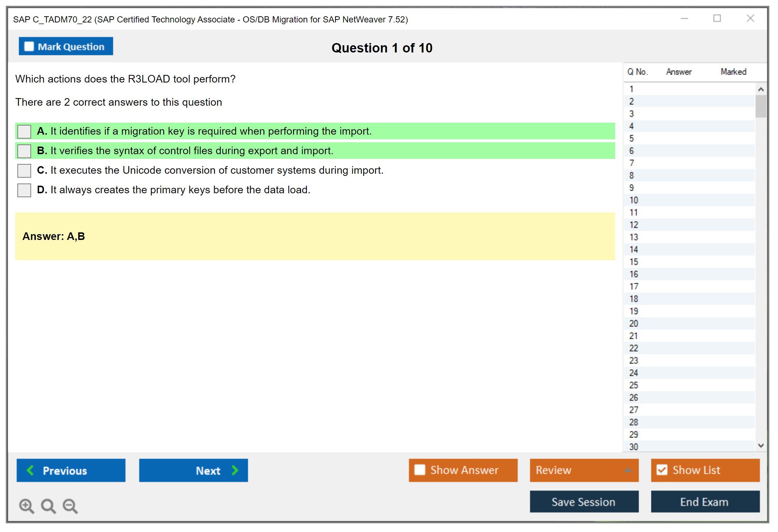Screen dimensions: 778x532
Task: Toggle the Mark Question button
Action: coord(66,46)
